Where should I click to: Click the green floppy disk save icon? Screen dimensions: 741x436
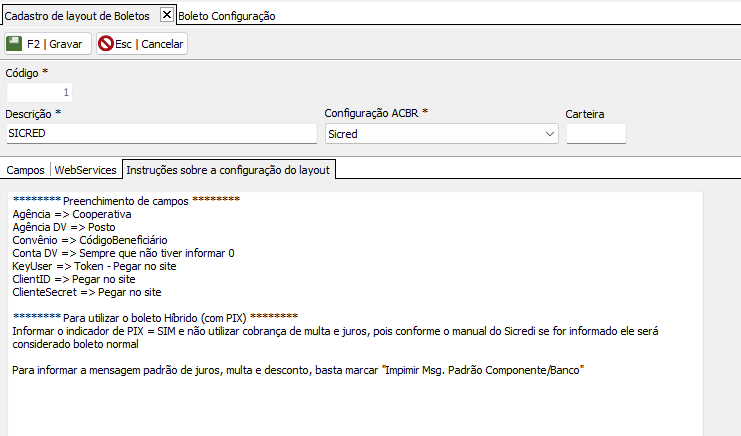[x=14, y=43]
